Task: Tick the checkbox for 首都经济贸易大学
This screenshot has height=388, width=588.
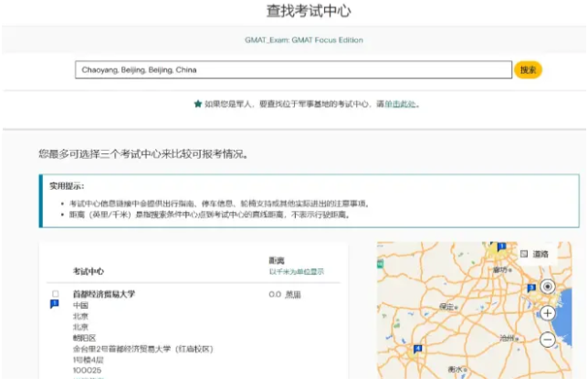Action: click(56, 294)
